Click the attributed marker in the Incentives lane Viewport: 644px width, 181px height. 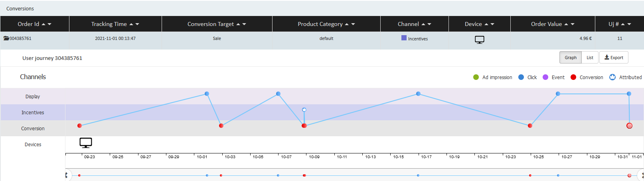[304, 109]
